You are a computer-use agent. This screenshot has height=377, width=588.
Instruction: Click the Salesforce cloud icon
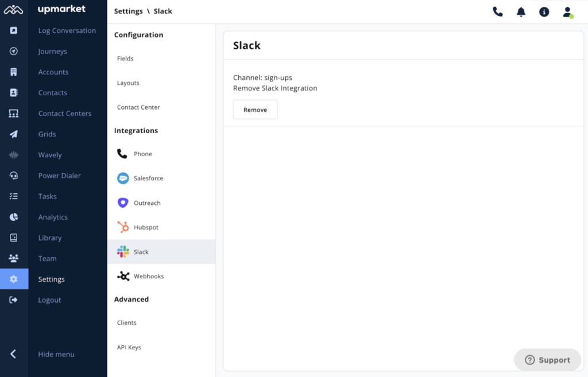point(123,178)
